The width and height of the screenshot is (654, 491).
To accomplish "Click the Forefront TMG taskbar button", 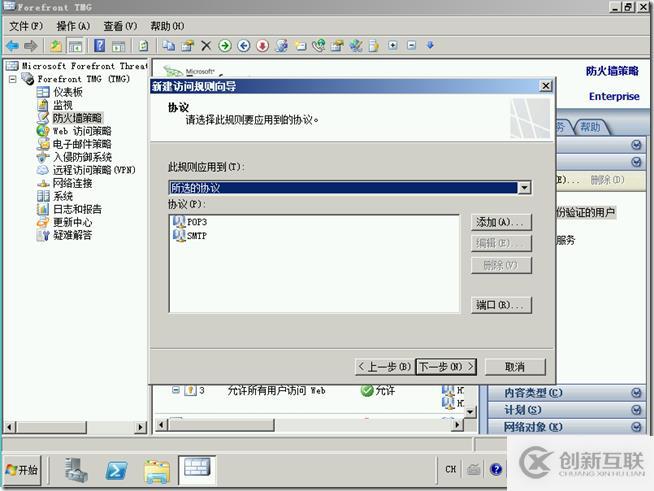I will (197, 470).
